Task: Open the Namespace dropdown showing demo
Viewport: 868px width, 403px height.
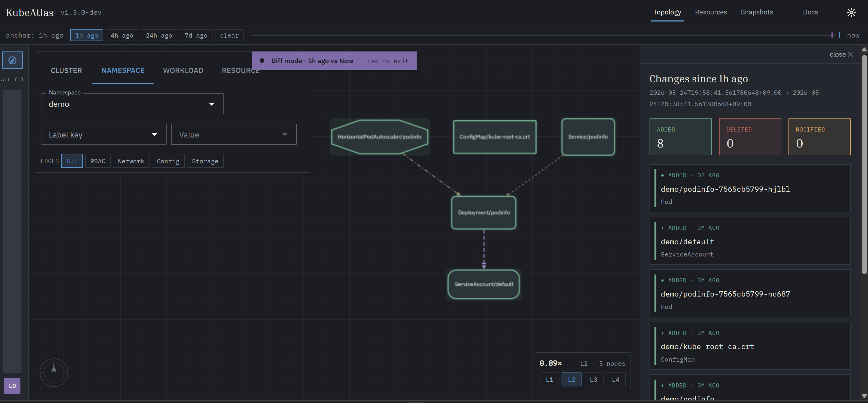Action: point(132,104)
